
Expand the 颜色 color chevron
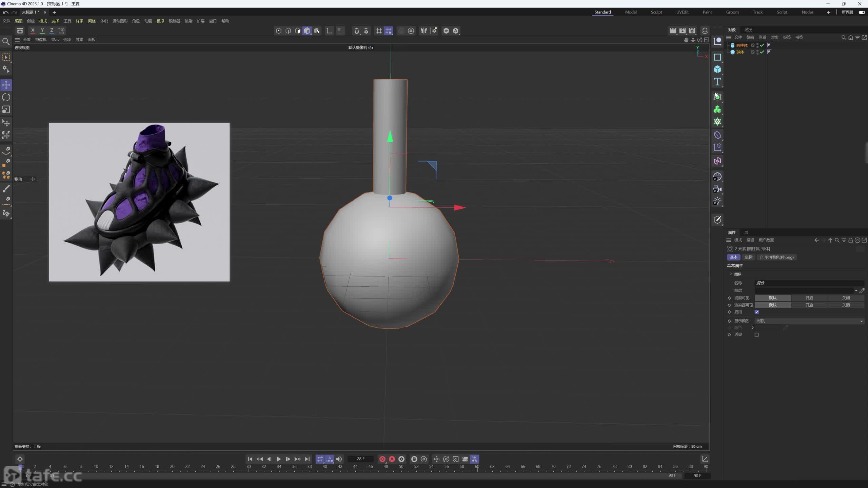point(753,328)
